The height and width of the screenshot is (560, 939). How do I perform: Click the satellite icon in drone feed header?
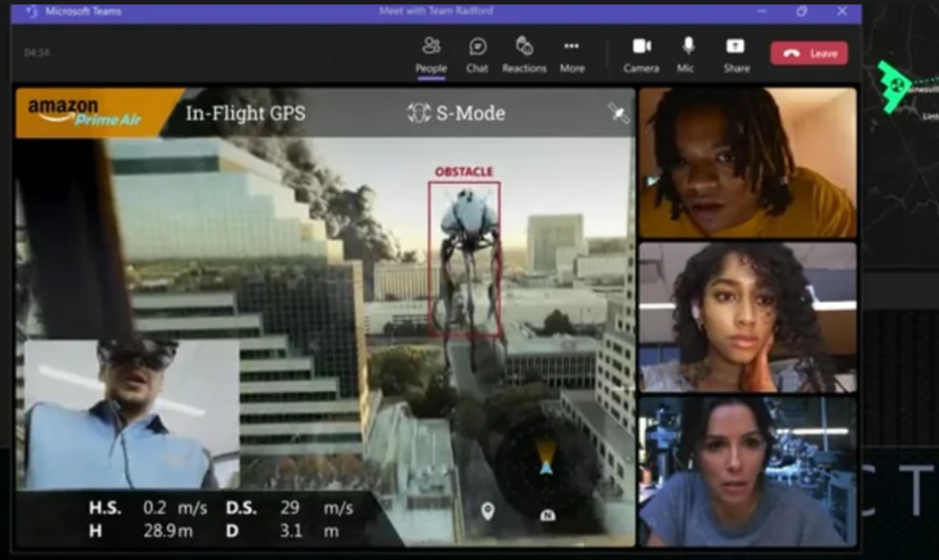(618, 112)
